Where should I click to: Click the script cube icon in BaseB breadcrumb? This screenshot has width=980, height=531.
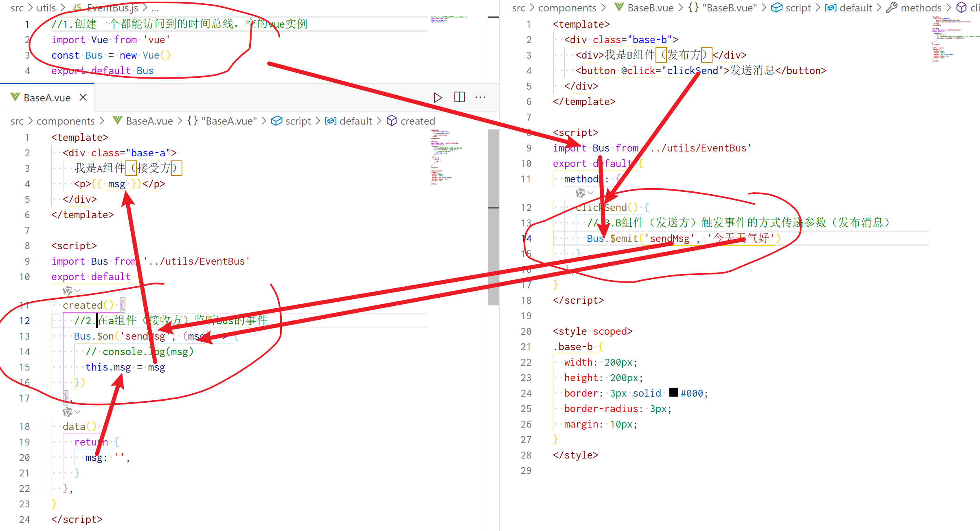click(x=776, y=8)
